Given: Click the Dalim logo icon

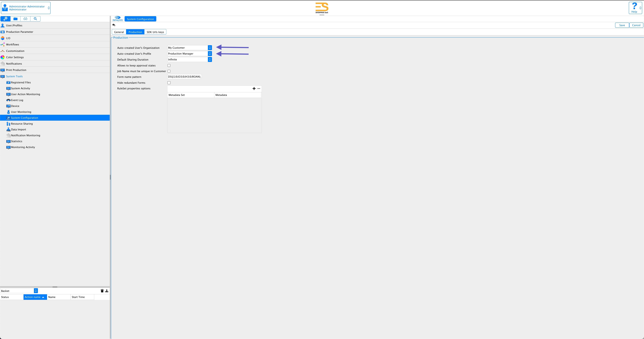Looking at the screenshot, I should coord(118,19).
